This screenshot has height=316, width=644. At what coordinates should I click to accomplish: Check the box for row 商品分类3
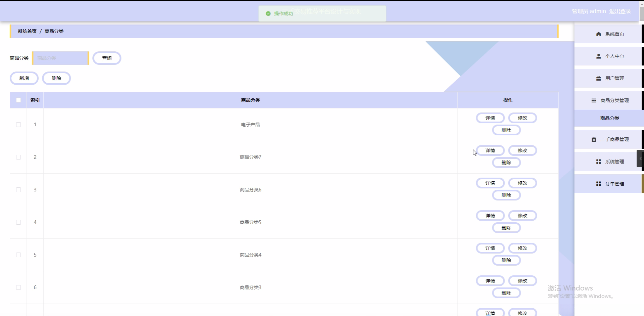coord(18,287)
